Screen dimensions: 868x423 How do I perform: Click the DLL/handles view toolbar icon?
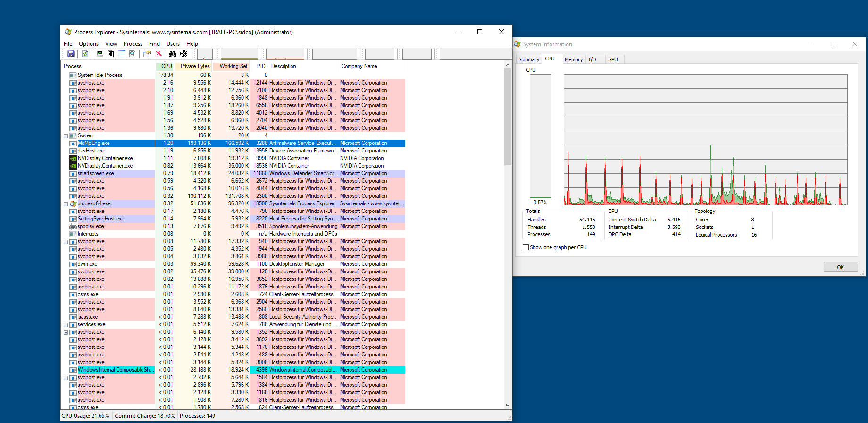tap(133, 54)
